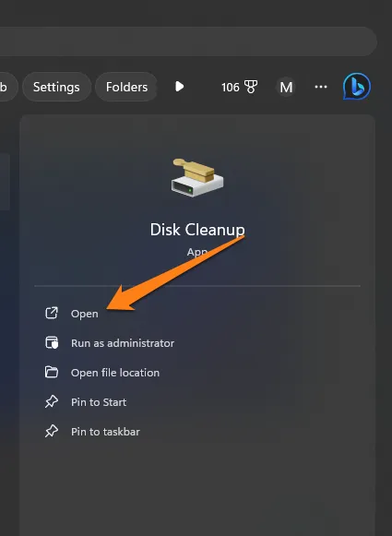Pin Disk Cleanup to Start
392x536 pixels.
(99, 402)
